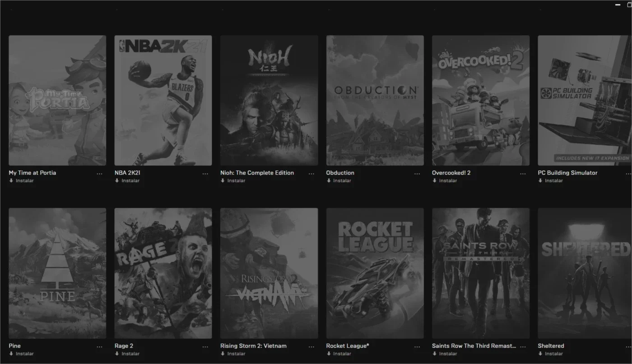The image size is (632, 364).
Task: Install Sheltered via its Instalar link
Action: (550, 354)
